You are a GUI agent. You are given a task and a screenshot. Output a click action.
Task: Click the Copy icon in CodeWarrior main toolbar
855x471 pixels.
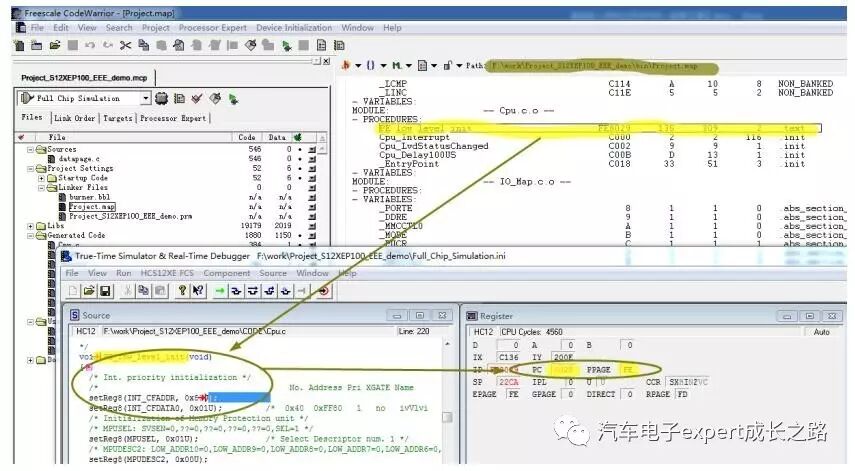point(143,45)
